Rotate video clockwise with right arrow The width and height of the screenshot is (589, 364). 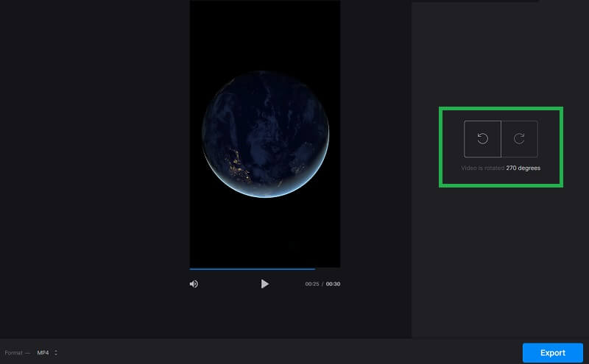coord(519,139)
